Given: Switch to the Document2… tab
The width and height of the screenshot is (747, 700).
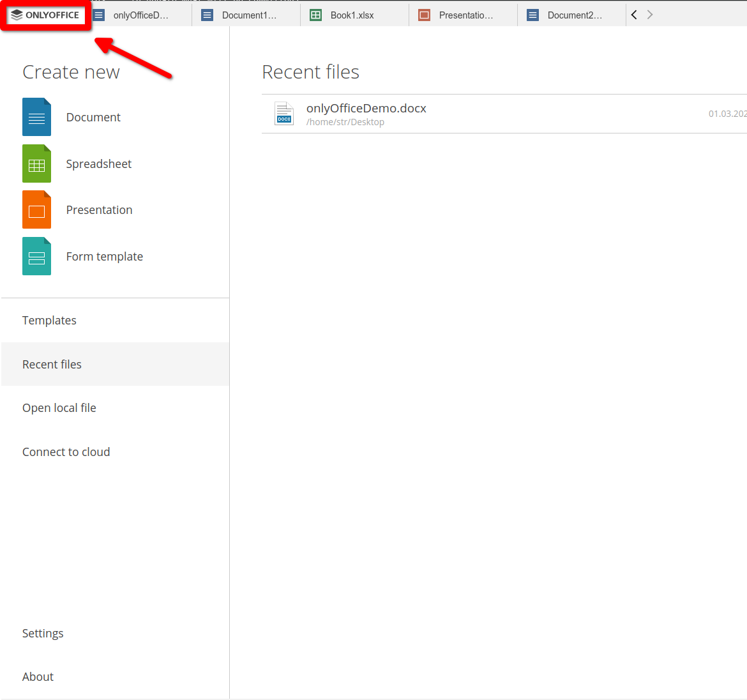Looking at the screenshot, I should click(x=572, y=15).
